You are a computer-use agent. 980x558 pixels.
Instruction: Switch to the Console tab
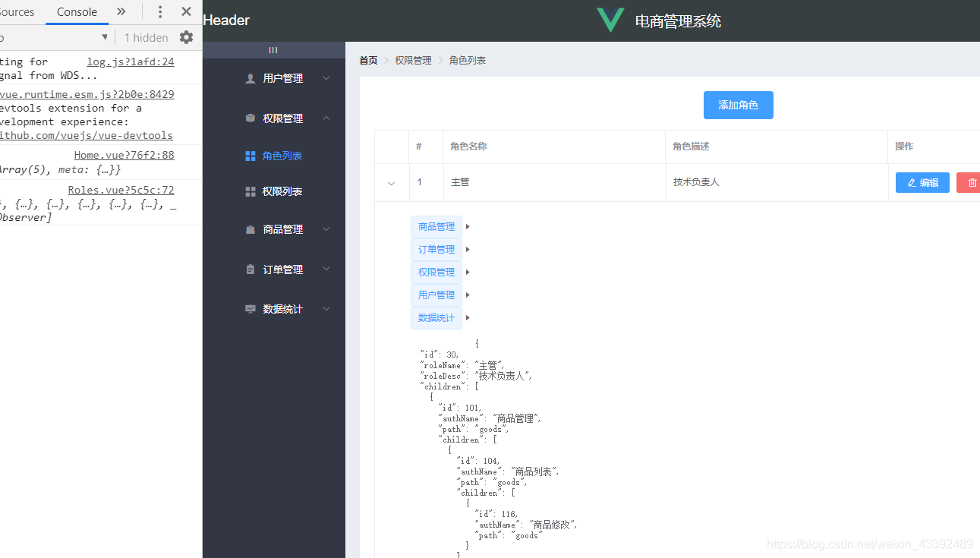point(77,12)
